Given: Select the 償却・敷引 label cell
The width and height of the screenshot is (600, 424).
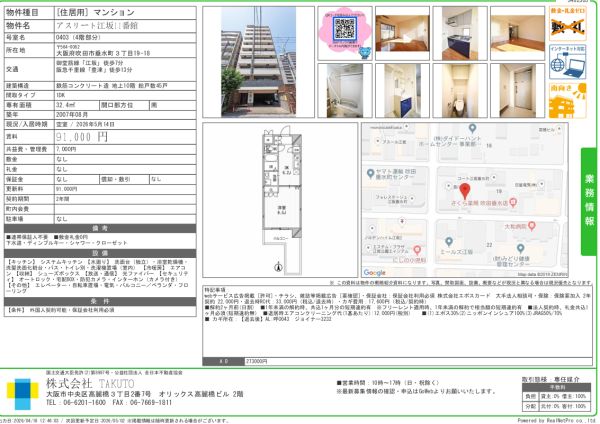Looking at the screenshot, I should click(x=124, y=179).
